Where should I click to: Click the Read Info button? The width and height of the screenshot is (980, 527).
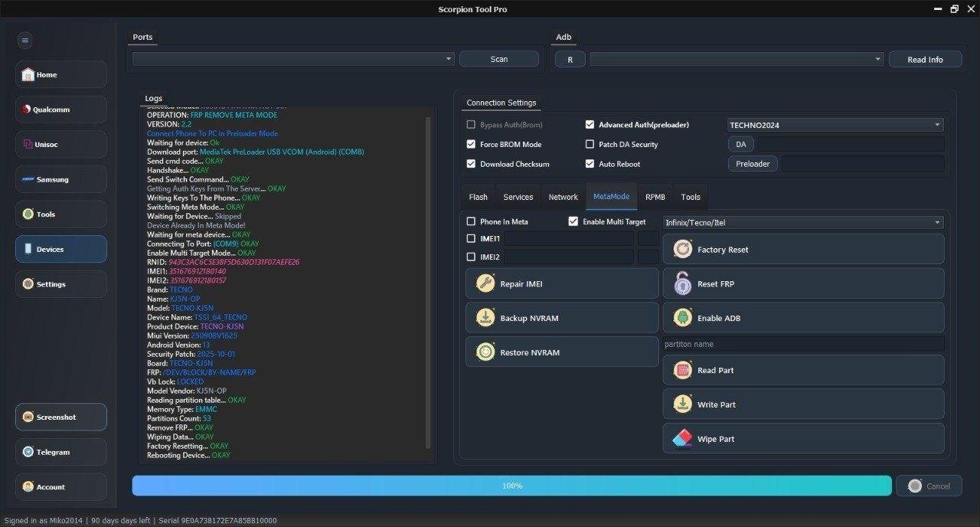click(926, 59)
